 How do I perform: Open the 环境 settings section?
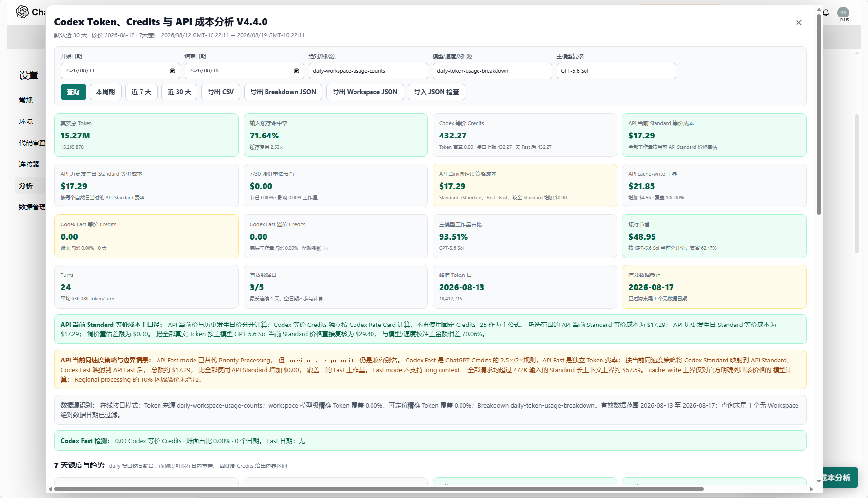26,121
